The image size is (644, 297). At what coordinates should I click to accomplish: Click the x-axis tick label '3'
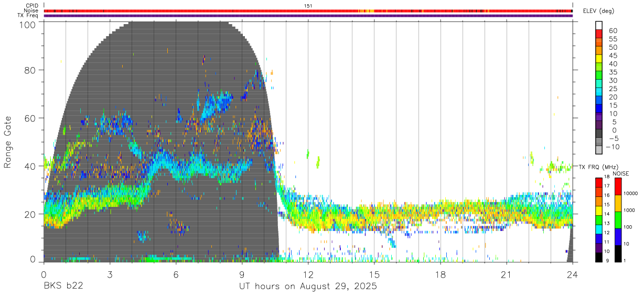pos(110,274)
